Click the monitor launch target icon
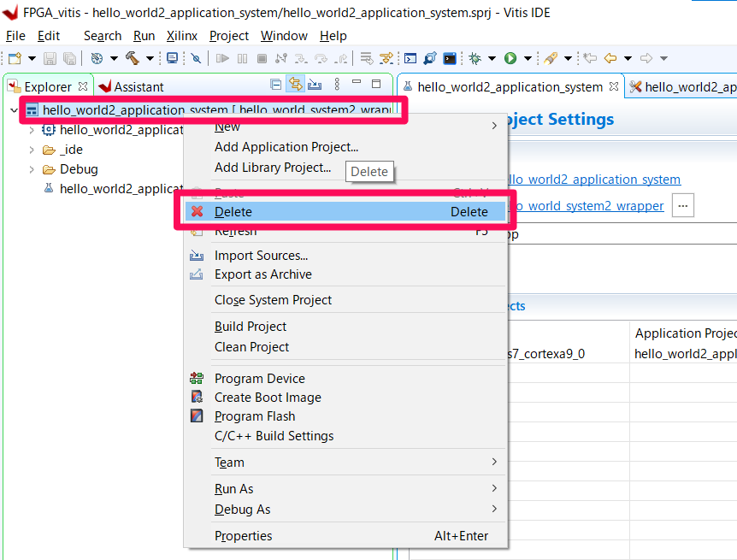737x560 pixels. [x=173, y=58]
